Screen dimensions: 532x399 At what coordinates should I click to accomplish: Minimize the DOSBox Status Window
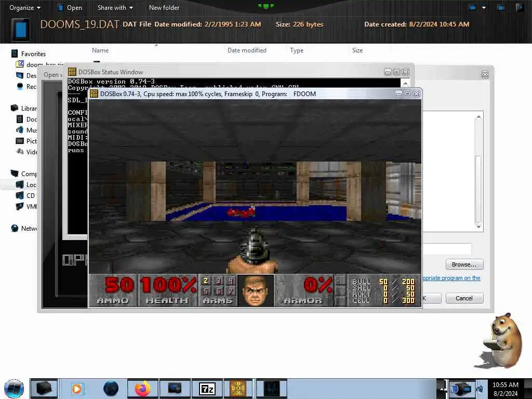pos(388,72)
